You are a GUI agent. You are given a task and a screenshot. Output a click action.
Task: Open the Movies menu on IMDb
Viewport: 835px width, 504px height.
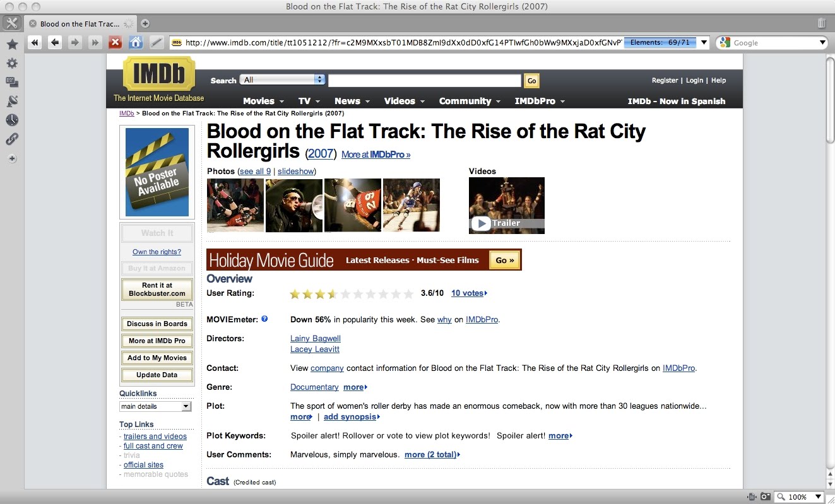263,101
